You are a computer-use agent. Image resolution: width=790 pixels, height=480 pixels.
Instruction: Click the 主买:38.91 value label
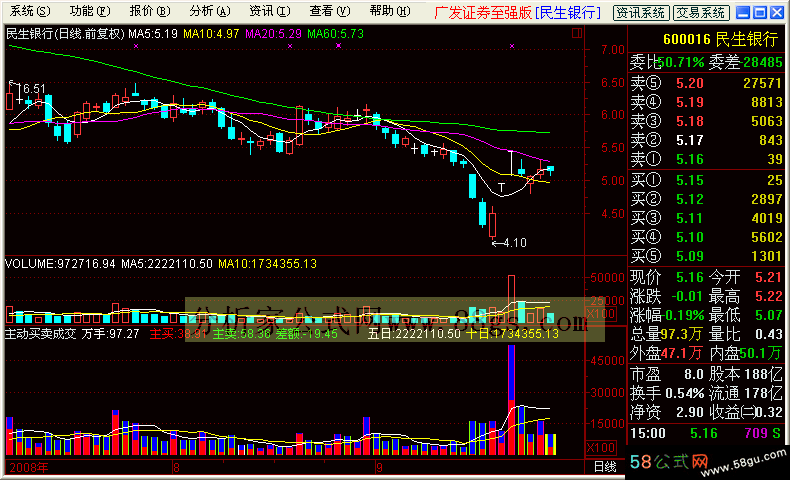(x=178, y=334)
